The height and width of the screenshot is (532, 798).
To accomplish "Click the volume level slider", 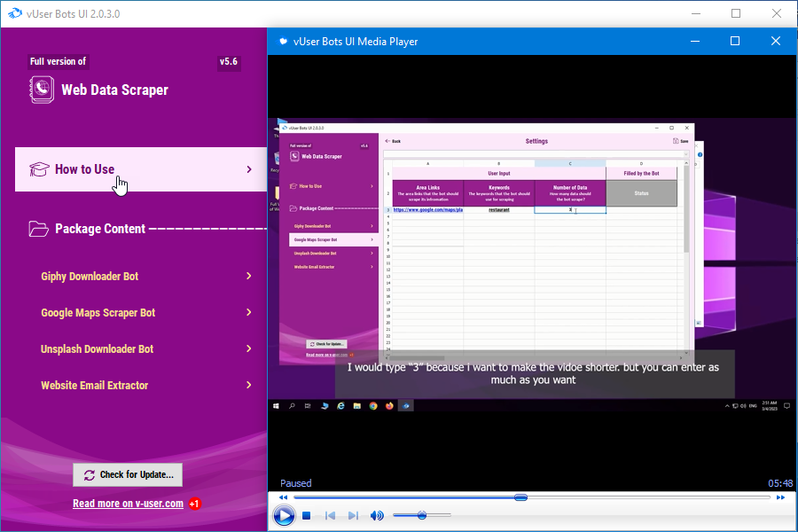I will point(422,516).
